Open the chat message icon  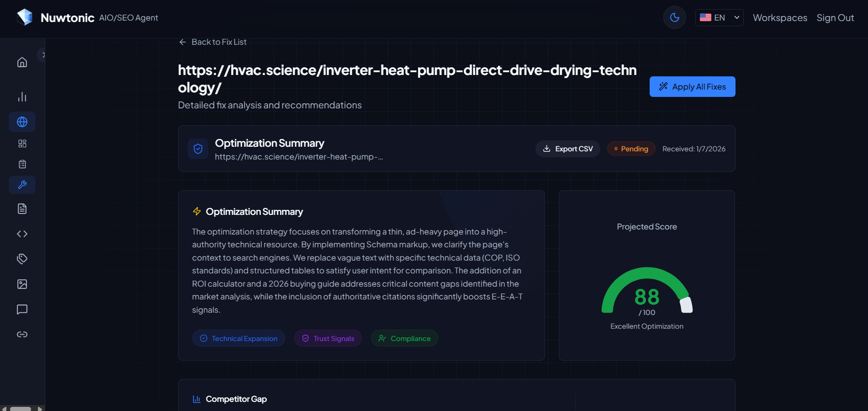pyautogui.click(x=22, y=310)
